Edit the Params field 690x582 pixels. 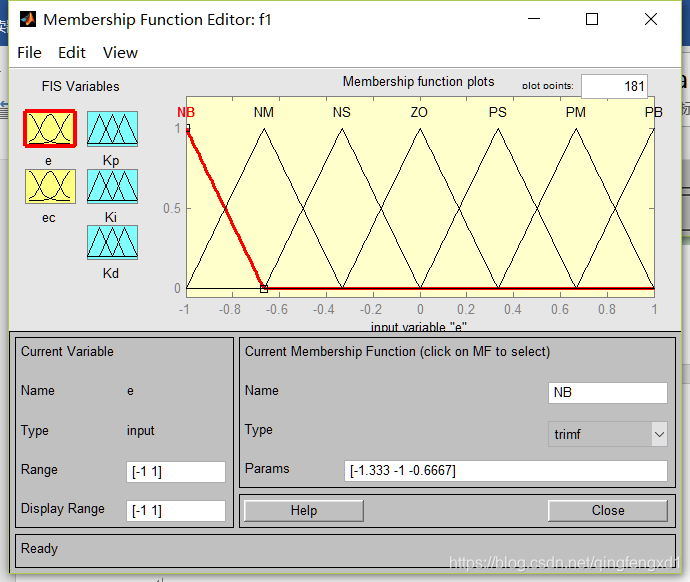(506, 471)
